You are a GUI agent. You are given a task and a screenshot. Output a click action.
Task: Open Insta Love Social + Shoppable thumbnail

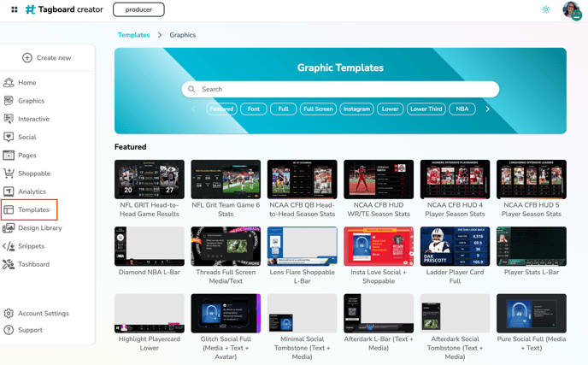pos(379,246)
